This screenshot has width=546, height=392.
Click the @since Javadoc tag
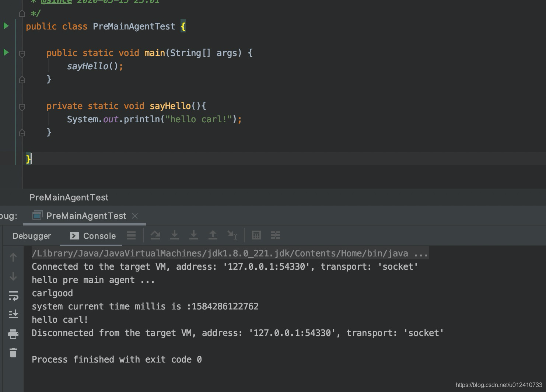(56, 1)
